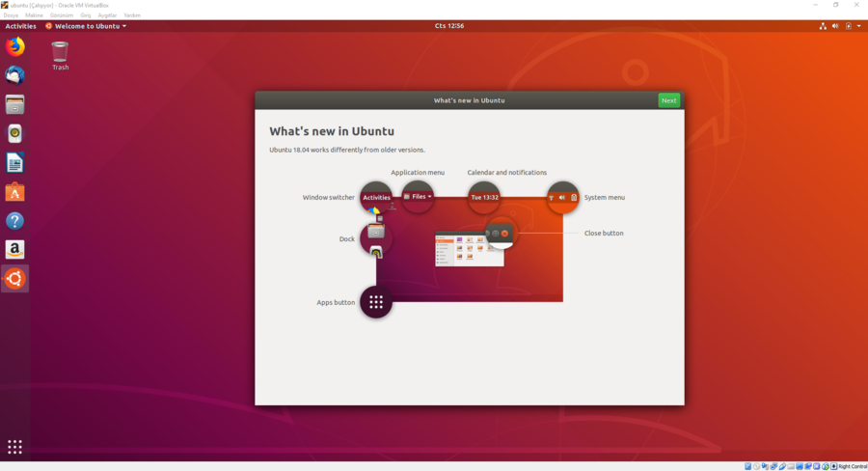Click the green Next button
The image size is (868, 471).
tap(668, 100)
